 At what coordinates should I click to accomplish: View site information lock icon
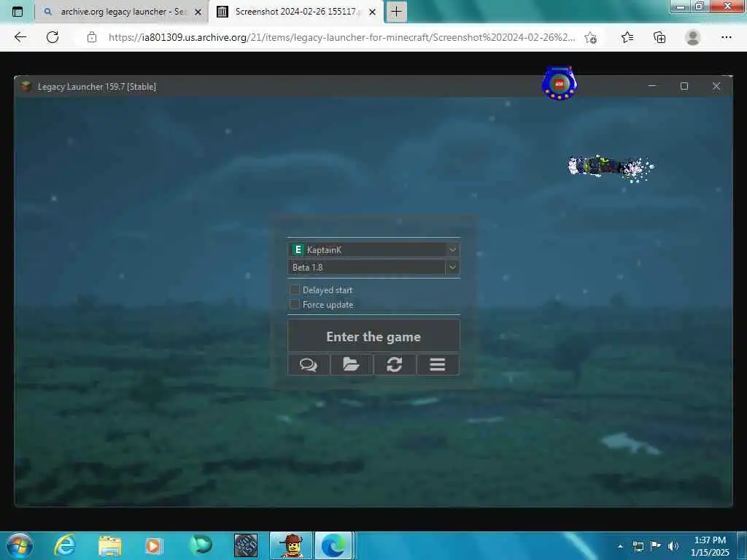(x=92, y=37)
